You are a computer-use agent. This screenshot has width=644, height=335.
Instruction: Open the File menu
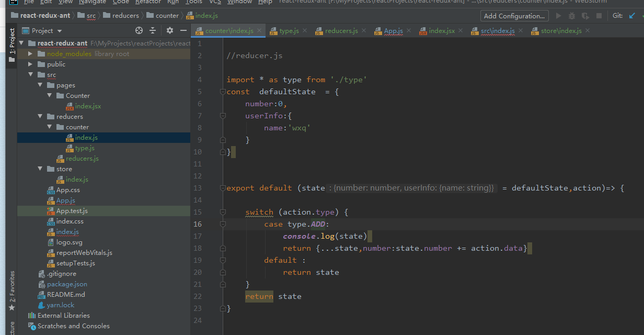tap(29, 2)
